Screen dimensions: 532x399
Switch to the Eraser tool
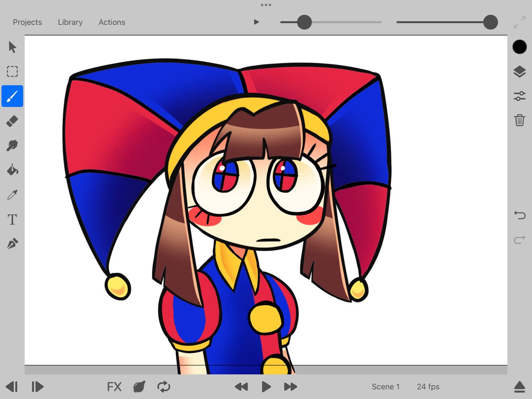point(12,121)
